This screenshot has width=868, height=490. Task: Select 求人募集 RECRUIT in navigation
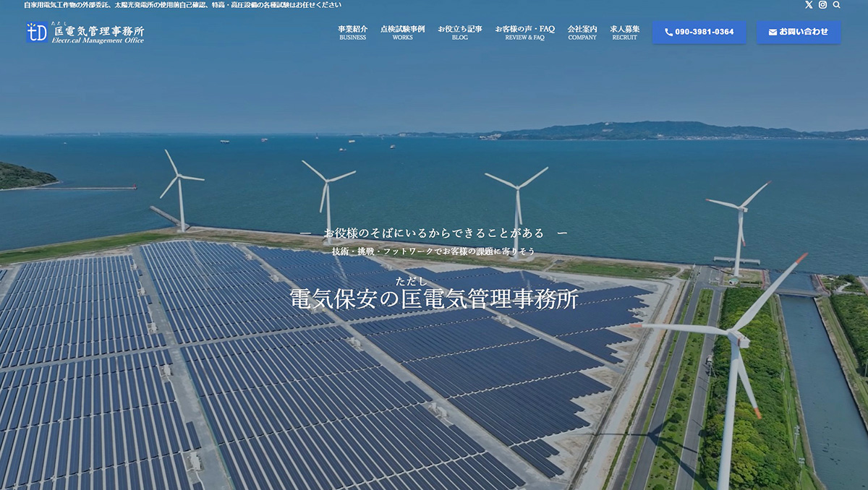[x=624, y=33]
